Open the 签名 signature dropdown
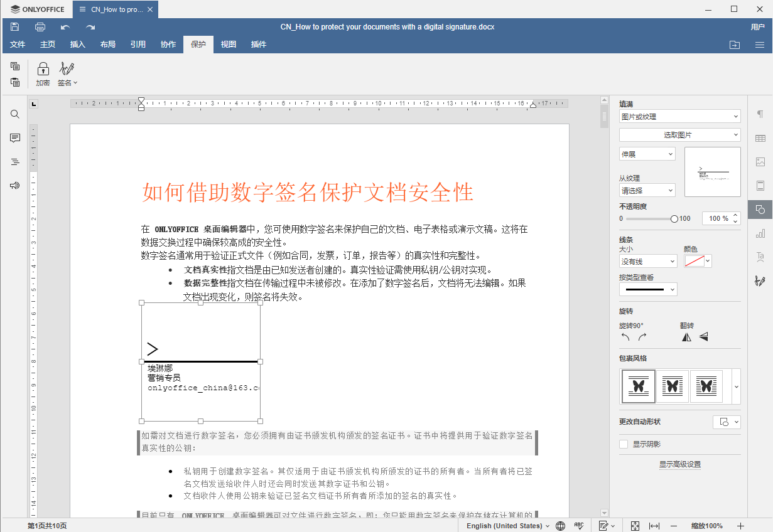 coord(67,73)
